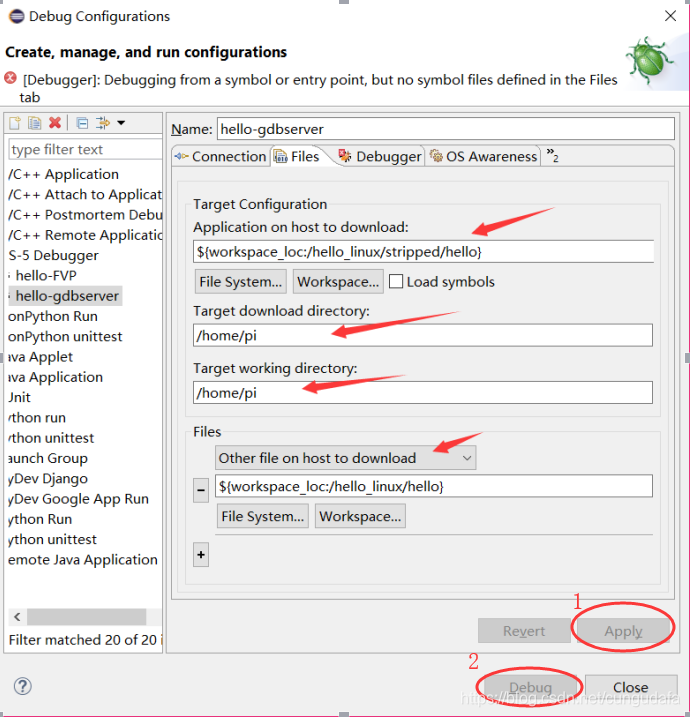The height and width of the screenshot is (717, 690).
Task: Open the Debugger tab
Action: tap(380, 156)
